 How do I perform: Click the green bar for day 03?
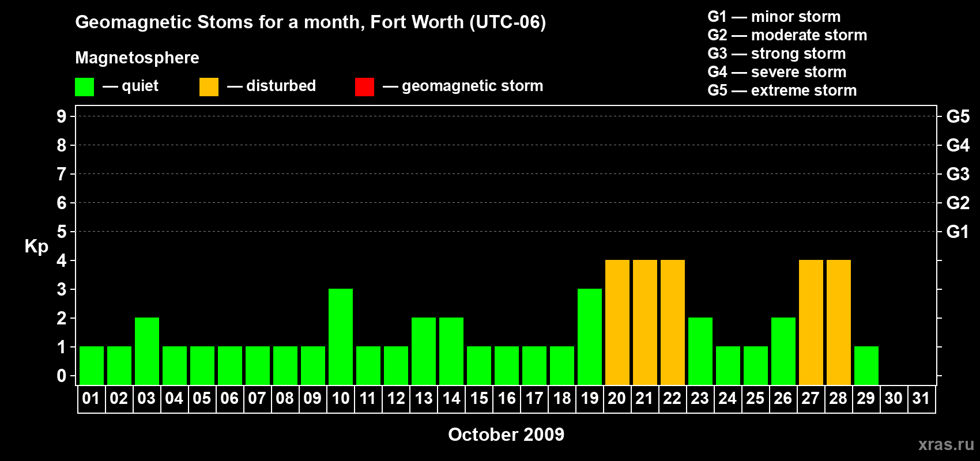tap(147, 351)
